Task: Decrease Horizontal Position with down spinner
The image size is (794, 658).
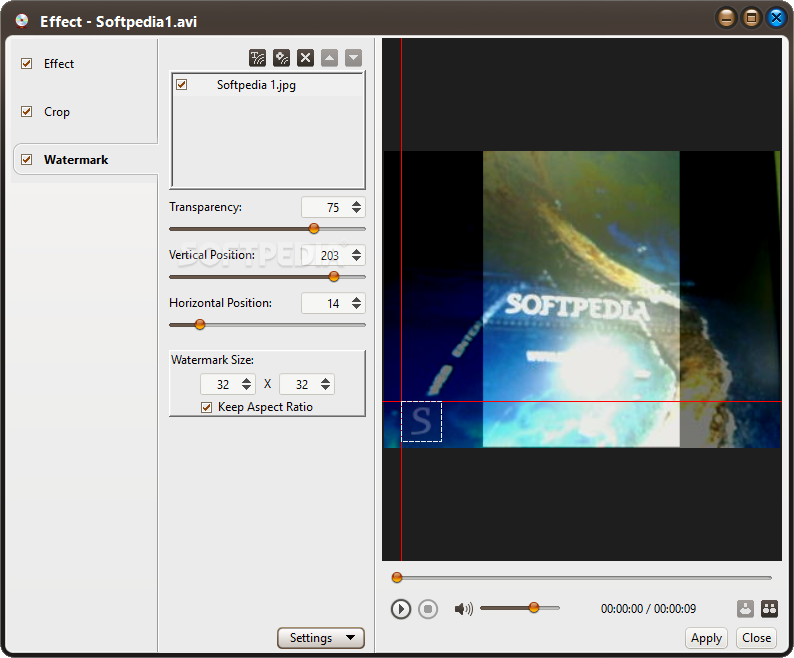Action: (x=356, y=307)
